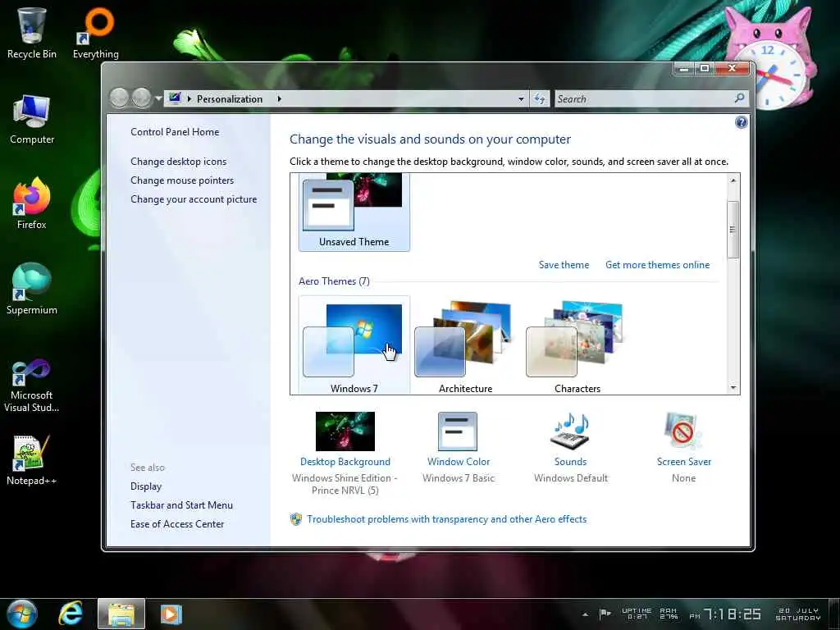Click the cat clock desktop gadget
Screen dimensions: 840x630
(770, 58)
